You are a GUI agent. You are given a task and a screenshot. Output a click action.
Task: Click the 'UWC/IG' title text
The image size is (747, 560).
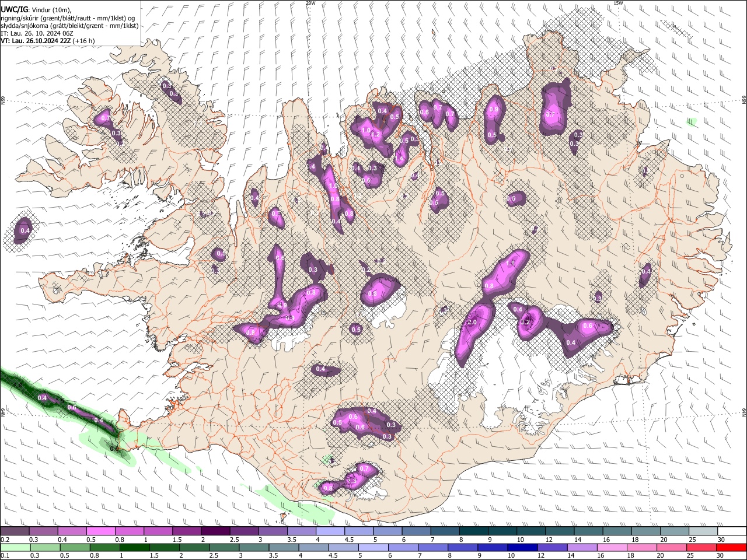(x=13, y=10)
